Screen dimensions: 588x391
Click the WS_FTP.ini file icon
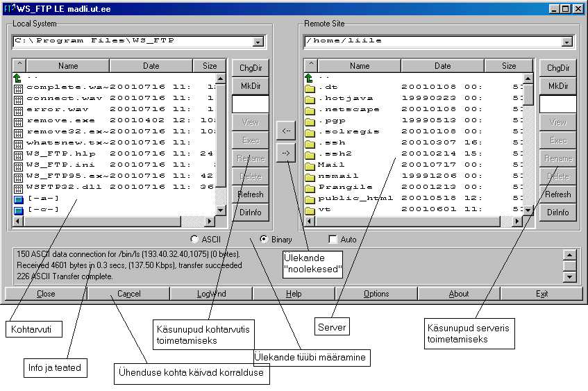point(18,167)
